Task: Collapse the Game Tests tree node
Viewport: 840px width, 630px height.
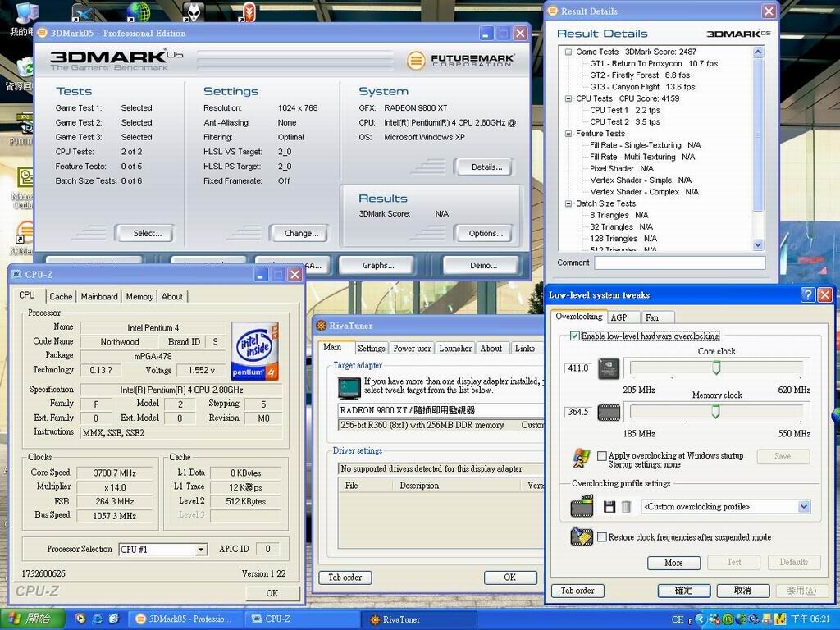Action: click(568, 52)
